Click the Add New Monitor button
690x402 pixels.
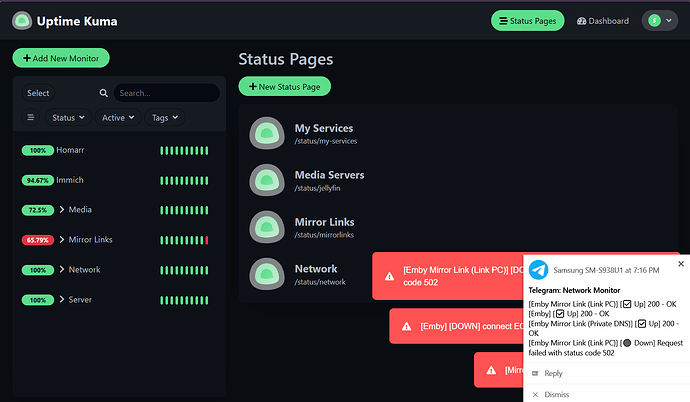[61, 59]
